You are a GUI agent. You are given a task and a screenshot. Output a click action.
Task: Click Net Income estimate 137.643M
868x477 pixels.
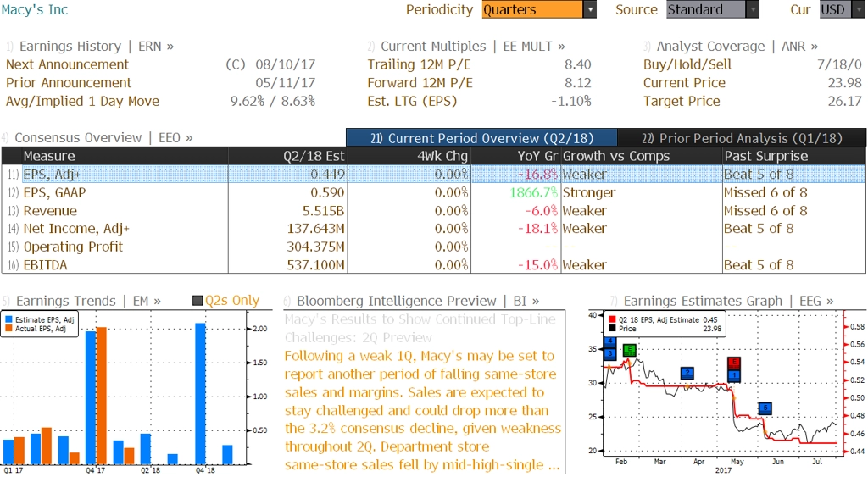pos(315,229)
